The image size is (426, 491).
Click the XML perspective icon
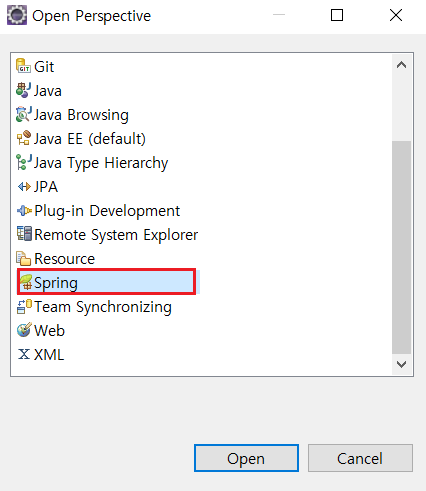point(24,354)
